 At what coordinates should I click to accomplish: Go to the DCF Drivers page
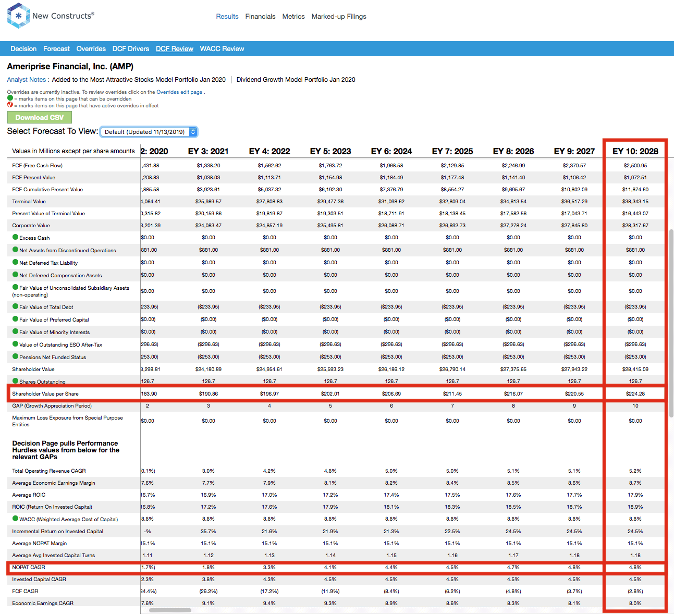coord(131,48)
